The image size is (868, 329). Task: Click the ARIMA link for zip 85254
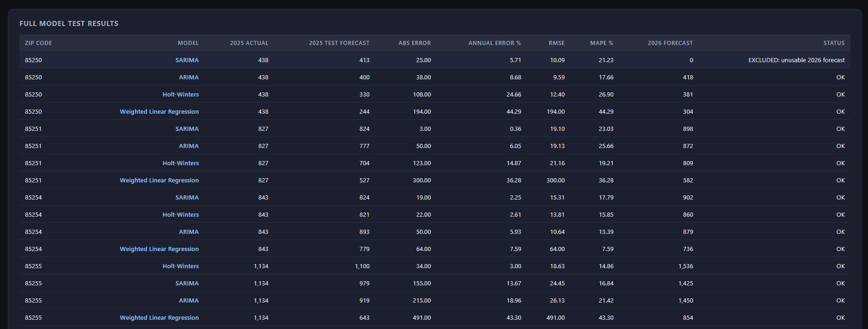[x=189, y=232]
